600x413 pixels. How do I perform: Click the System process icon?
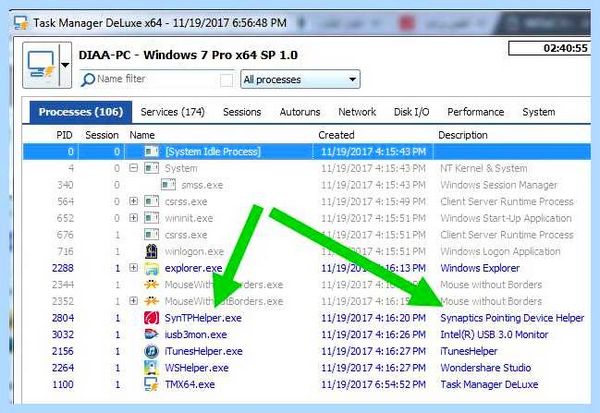click(x=151, y=168)
